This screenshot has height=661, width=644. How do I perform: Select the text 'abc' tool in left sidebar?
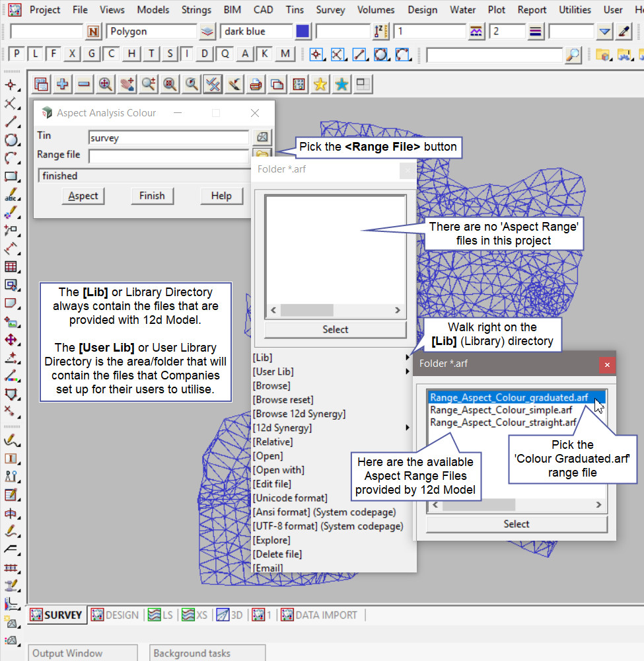(11, 195)
